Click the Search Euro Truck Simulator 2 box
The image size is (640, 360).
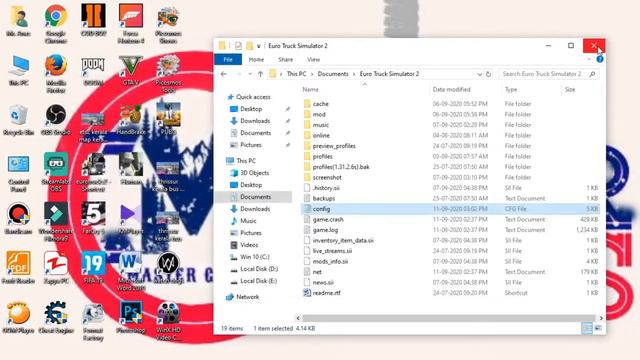pos(549,74)
